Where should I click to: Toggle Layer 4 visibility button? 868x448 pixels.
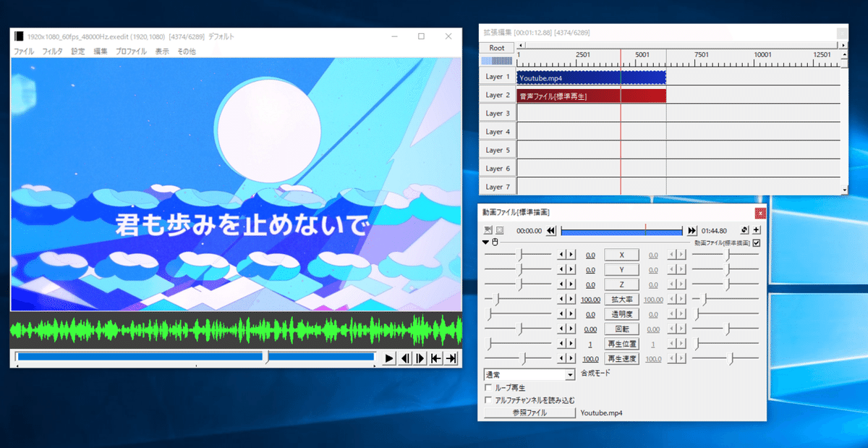tap(497, 132)
